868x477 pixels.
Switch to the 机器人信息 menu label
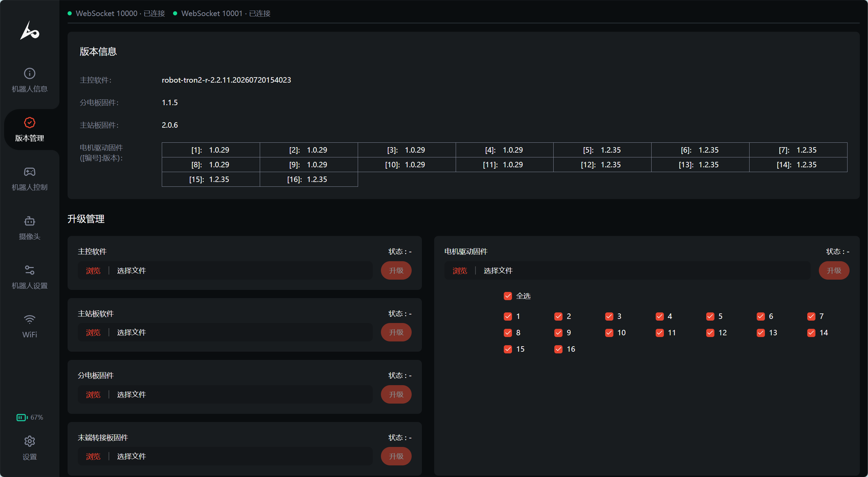tap(30, 89)
